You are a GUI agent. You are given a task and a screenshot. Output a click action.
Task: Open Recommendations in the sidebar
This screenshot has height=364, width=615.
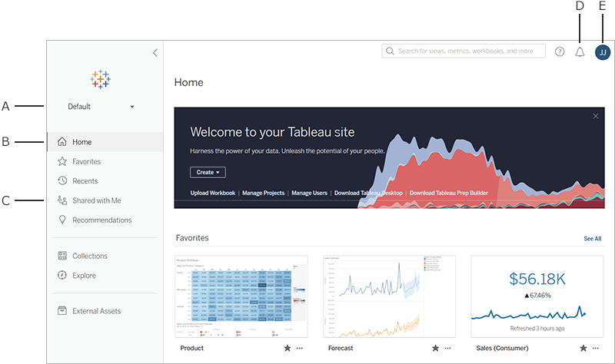click(x=105, y=220)
